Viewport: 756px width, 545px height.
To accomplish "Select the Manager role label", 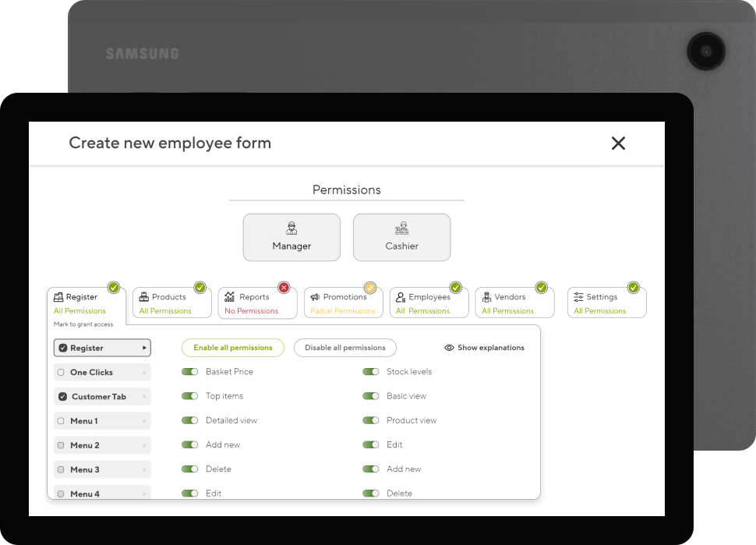I will 291,246.
